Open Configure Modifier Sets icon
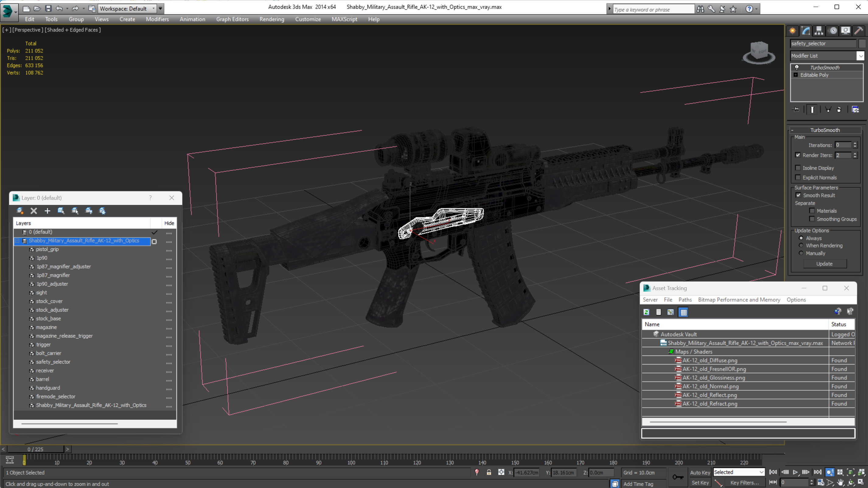868x488 pixels. [x=855, y=109]
